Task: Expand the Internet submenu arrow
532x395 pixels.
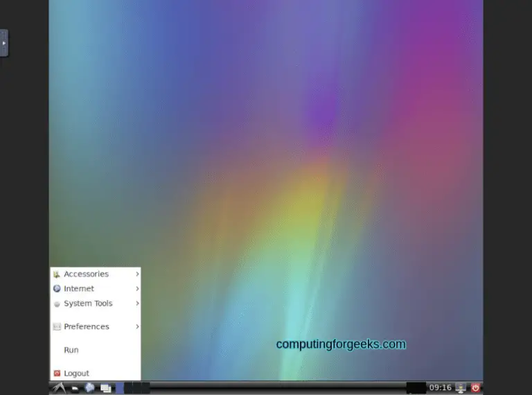Action: coord(137,289)
